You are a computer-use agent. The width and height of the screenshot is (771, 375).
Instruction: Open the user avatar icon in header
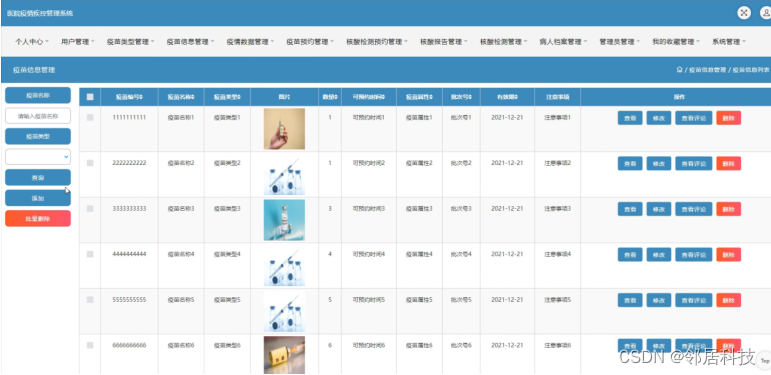(766, 13)
